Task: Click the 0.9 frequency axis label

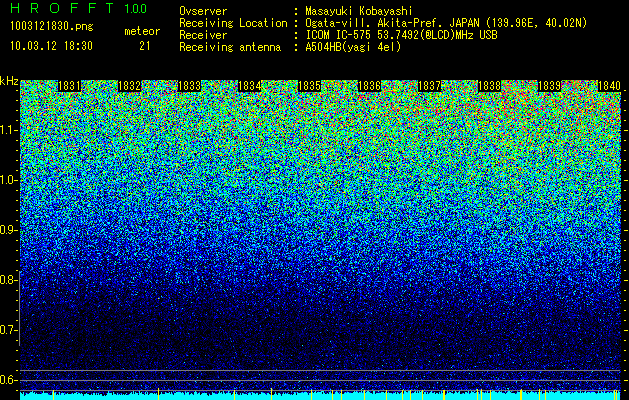Action: [x=8, y=230]
